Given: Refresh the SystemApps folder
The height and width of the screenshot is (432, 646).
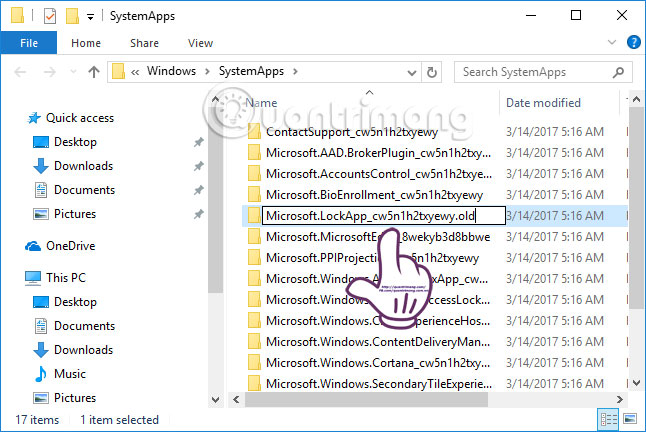Looking at the screenshot, I should tap(431, 72).
